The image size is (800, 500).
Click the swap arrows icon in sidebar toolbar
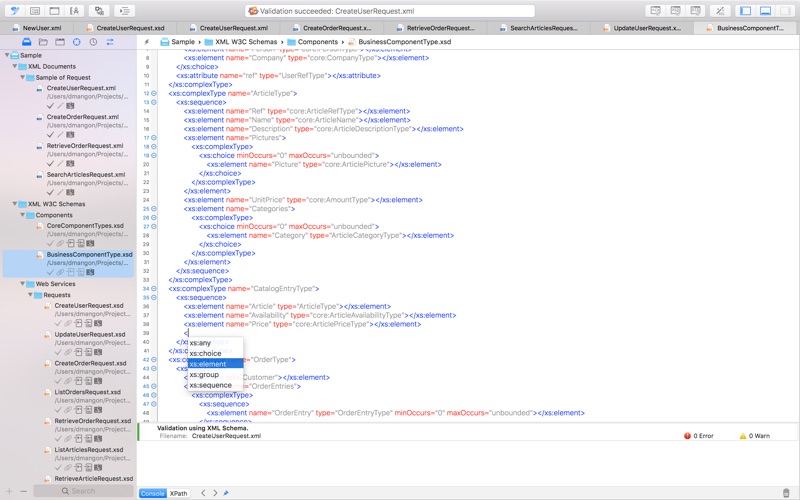click(110, 42)
